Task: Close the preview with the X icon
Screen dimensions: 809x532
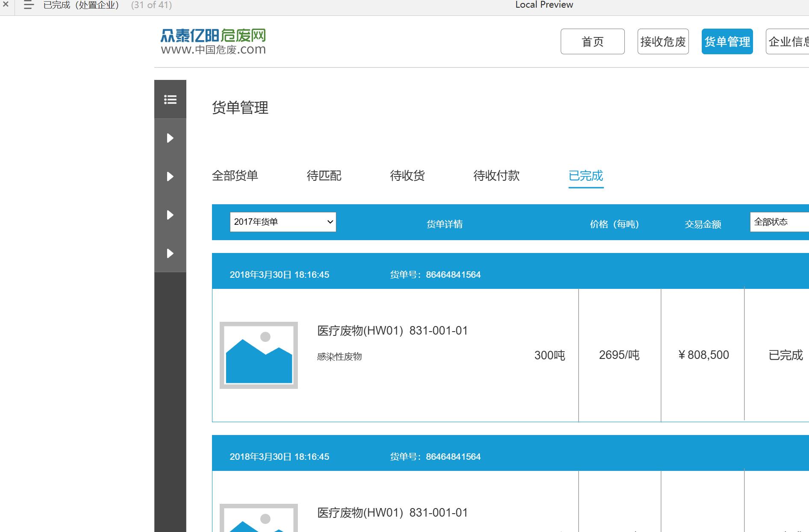Action: click(x=6, y=5)
